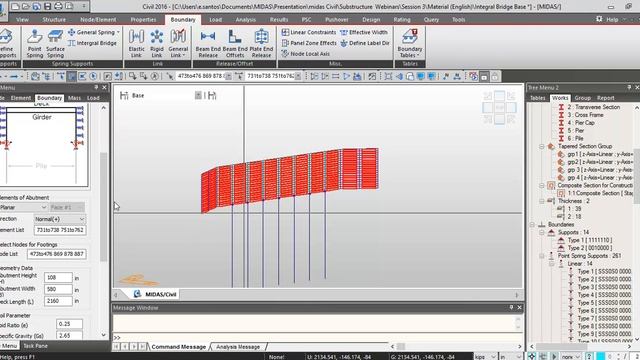This screenshot has height=360, width=640.
Task: Open the Effective Width tool
Action: [x=364, y=32]
